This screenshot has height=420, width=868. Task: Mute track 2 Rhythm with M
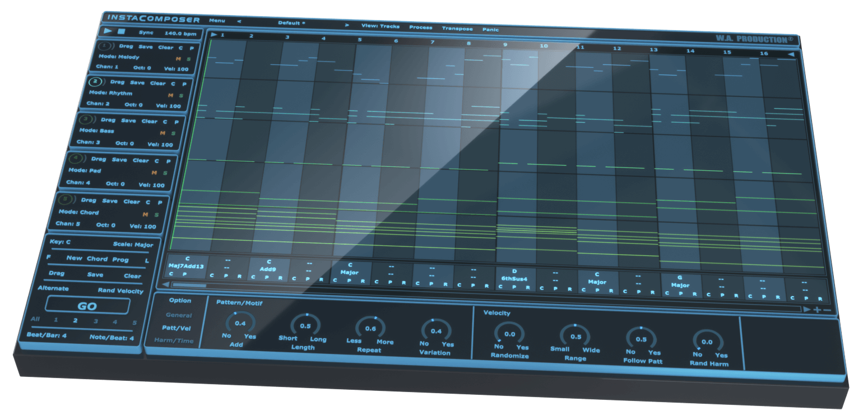pyautogui.click(x=170, y=95)
